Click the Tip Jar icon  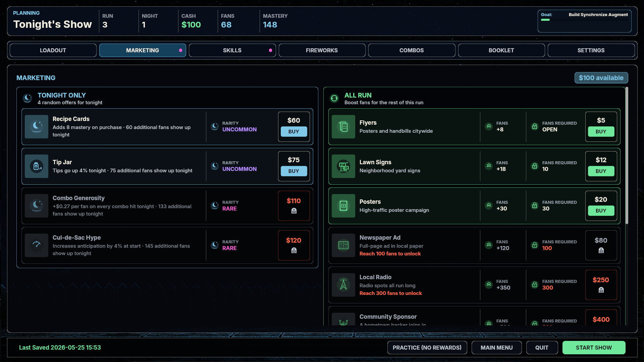pos(37,166)
